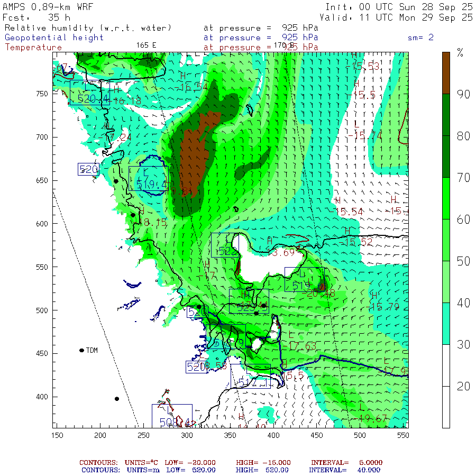Click the "150" x-axis tick label
The image size is (476, 476).
pos(57,435)
